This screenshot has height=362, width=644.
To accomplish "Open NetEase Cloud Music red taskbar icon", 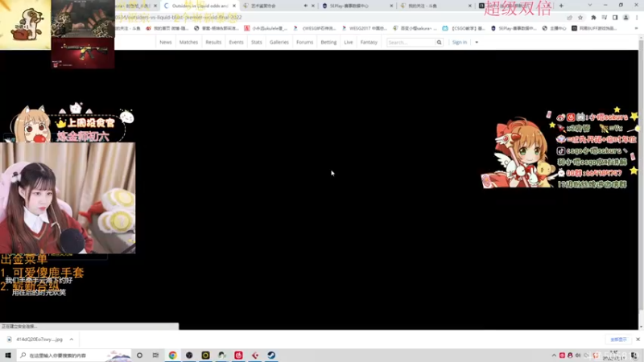I will pos(238,355).
